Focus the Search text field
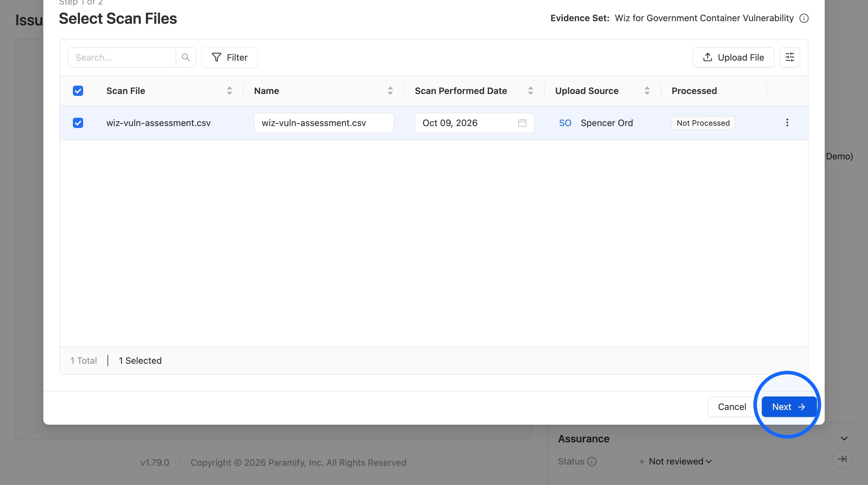The width and height of the screenshot is (868, 485). (122, 57)
